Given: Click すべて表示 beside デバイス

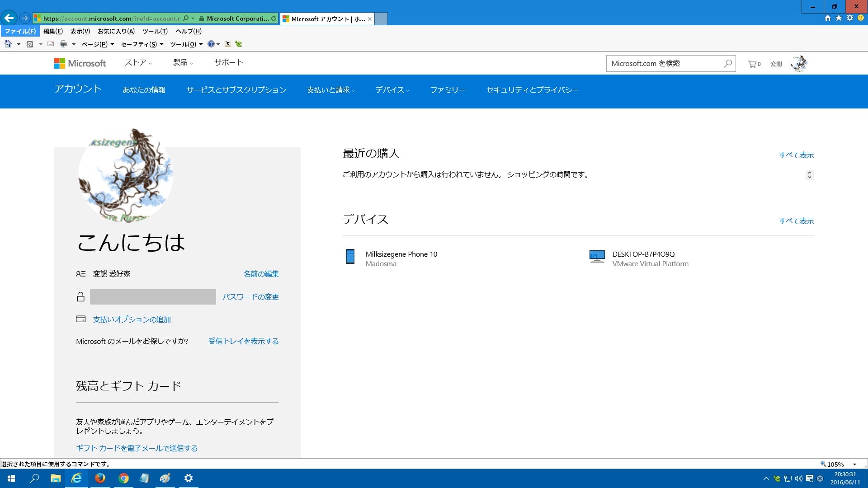Looking at the screenshot, I should 796,221.
